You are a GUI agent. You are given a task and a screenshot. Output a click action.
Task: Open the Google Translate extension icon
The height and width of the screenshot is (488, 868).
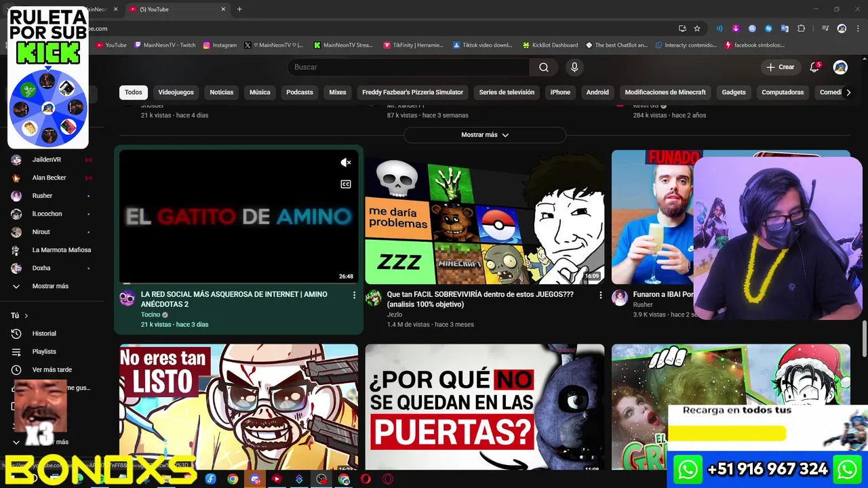pos(785,28)
